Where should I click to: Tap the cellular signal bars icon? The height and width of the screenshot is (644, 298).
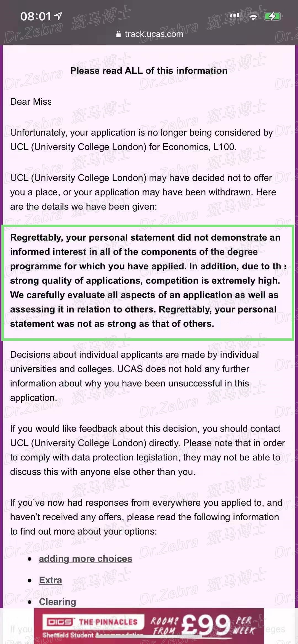tap(235, 15)
